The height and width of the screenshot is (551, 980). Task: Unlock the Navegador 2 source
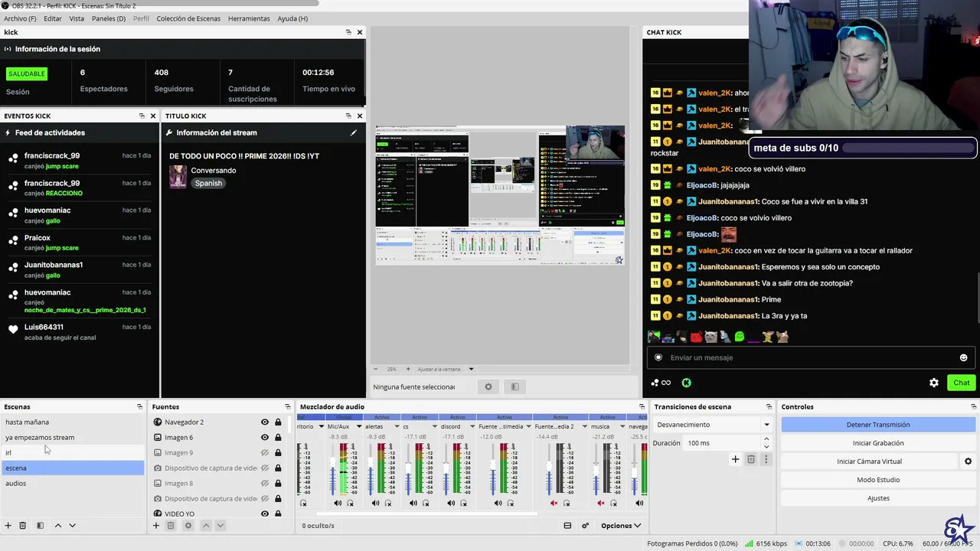(x=278, y=422)
